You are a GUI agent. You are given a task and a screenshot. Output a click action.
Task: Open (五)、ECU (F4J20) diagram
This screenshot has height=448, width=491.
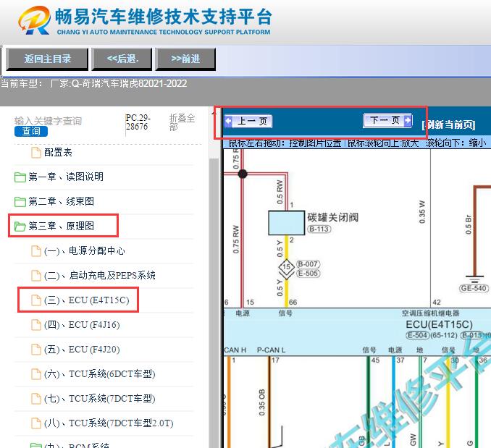(x=82, y=349)
